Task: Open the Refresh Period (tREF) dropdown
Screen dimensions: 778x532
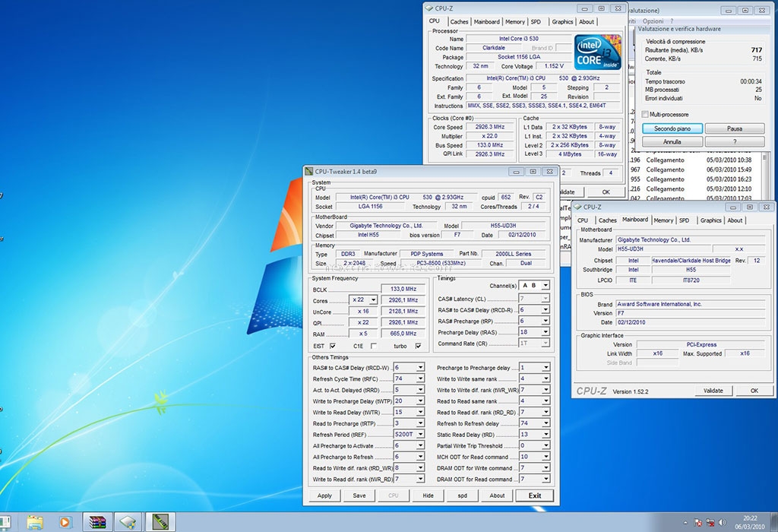Action: click(420, 434)
